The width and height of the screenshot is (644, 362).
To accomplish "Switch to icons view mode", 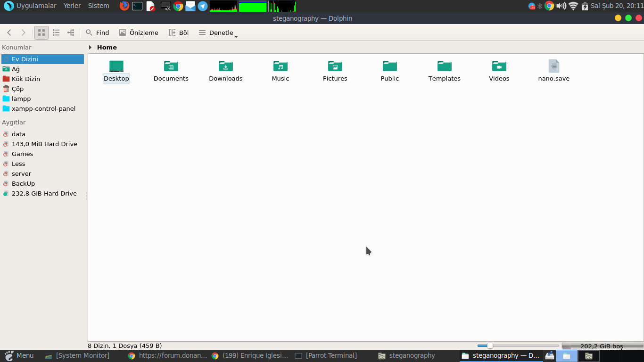I will coord(41,33).
